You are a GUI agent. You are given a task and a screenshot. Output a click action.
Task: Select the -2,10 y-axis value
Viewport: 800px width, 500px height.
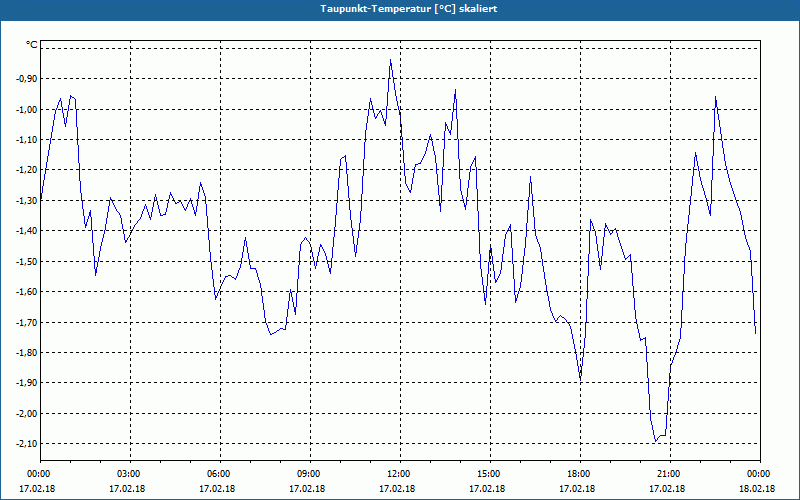(x=26, y=443)
